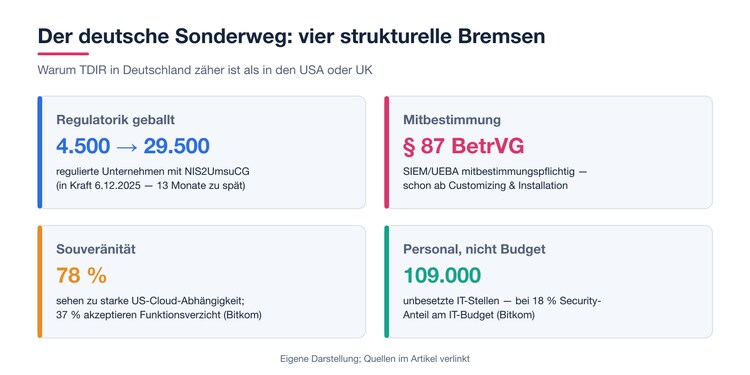Image resolution: width=750 pixels, height=375 pixels.
Task: Click the blue accent bar on Regulatorik card
Action: coord(40,152)
